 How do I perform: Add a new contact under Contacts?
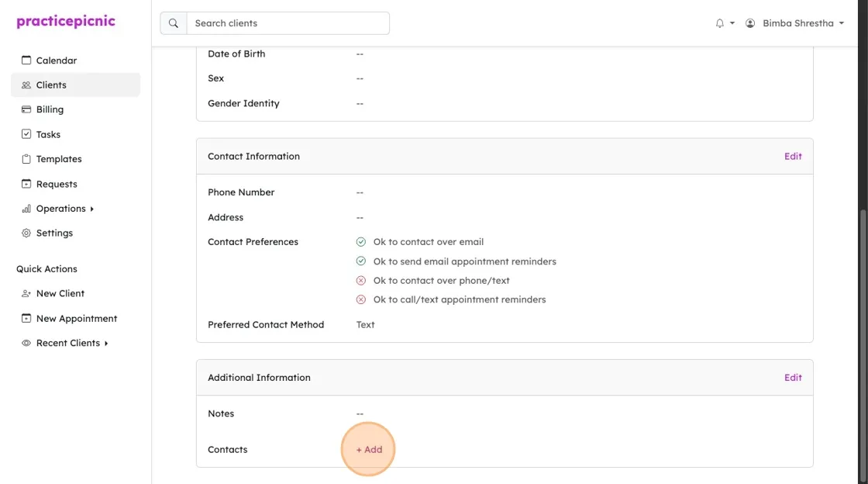[369, 450]
